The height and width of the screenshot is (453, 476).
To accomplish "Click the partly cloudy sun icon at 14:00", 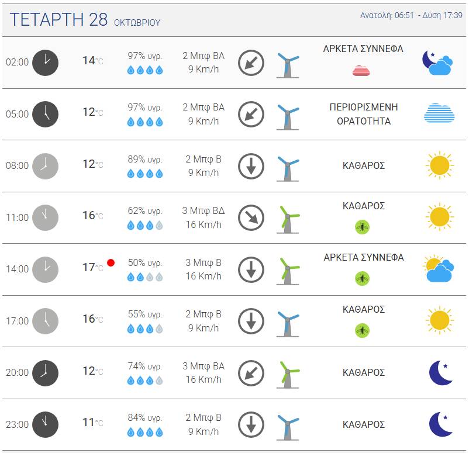I will coord(439,268).
